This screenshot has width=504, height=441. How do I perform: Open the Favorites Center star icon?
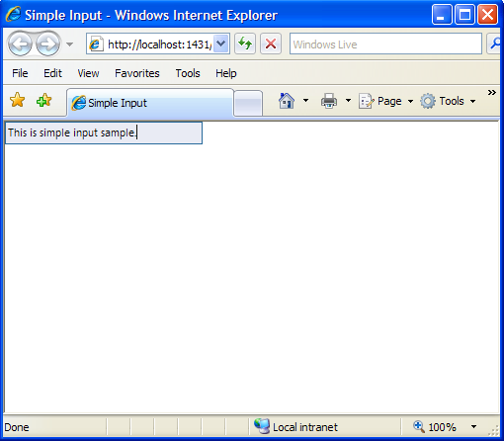tap(17, 100)
